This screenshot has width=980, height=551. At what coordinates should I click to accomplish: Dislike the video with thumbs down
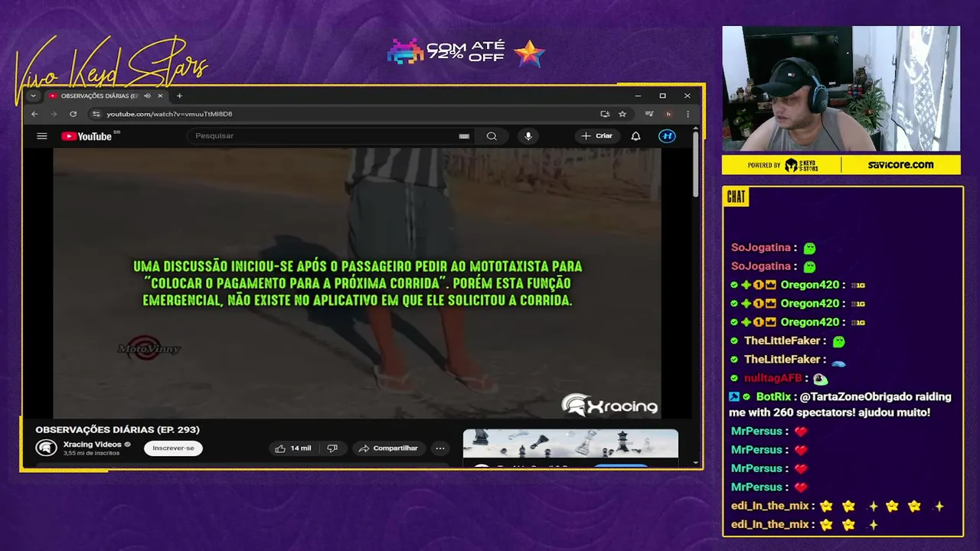pos(332,448)
